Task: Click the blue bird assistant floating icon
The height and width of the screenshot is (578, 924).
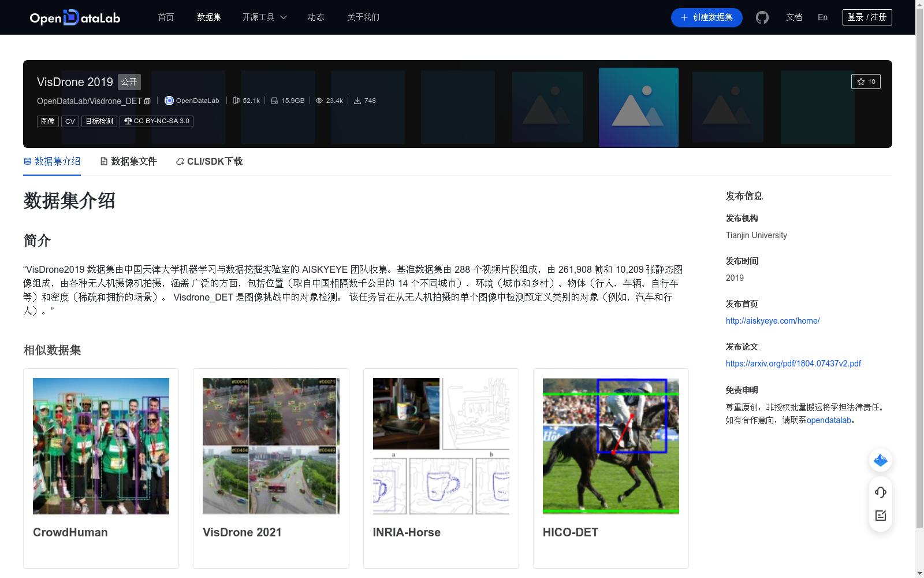Action: (x=881, y=460)
